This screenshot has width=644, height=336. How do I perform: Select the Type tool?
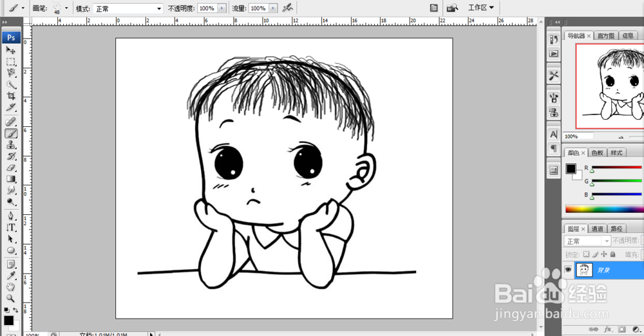[x=11, y=227]
